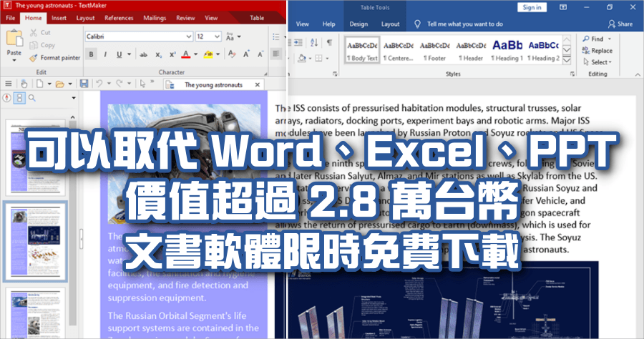Switch to the References tab

[x=119, y=18]
